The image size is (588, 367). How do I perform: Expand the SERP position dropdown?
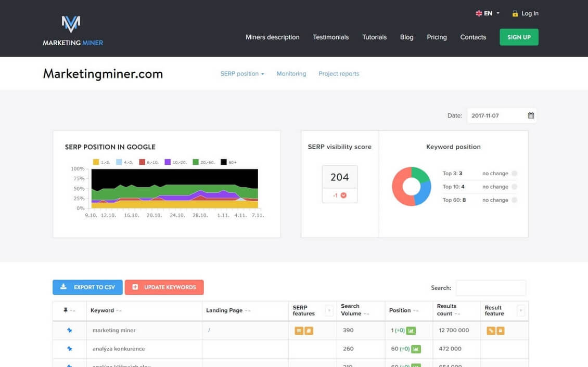coord(242,74)
